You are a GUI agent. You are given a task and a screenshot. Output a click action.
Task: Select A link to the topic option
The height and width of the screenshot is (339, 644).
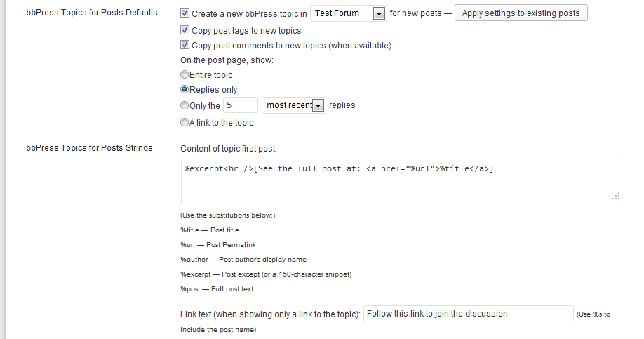click(x=185, y=122)
